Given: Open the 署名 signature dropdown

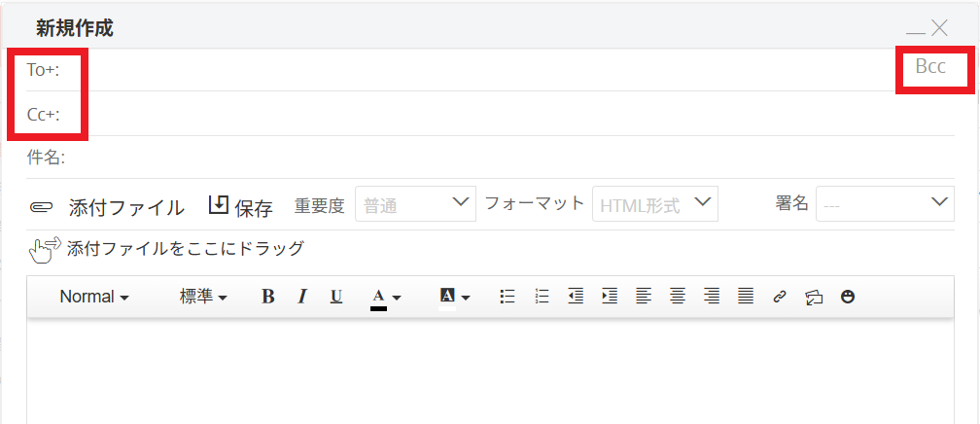Looking at the screenshot, I should tap(885, 204).
